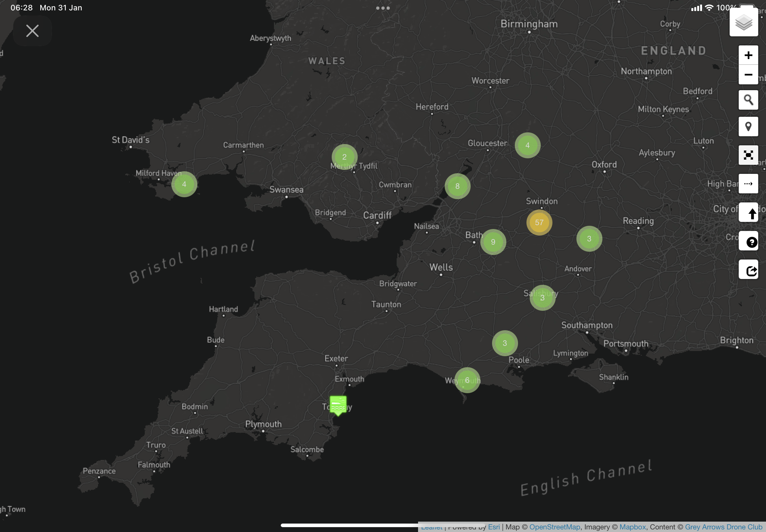Tap the location pin icon

(748, 126)
